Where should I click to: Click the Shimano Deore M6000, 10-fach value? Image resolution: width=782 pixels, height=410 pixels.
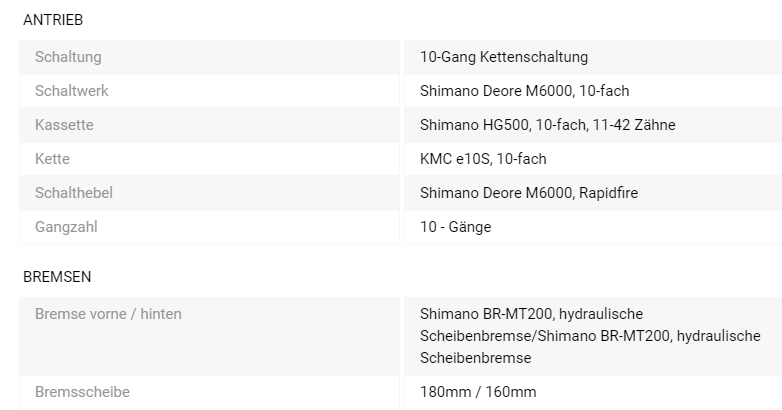pos(525,91)
